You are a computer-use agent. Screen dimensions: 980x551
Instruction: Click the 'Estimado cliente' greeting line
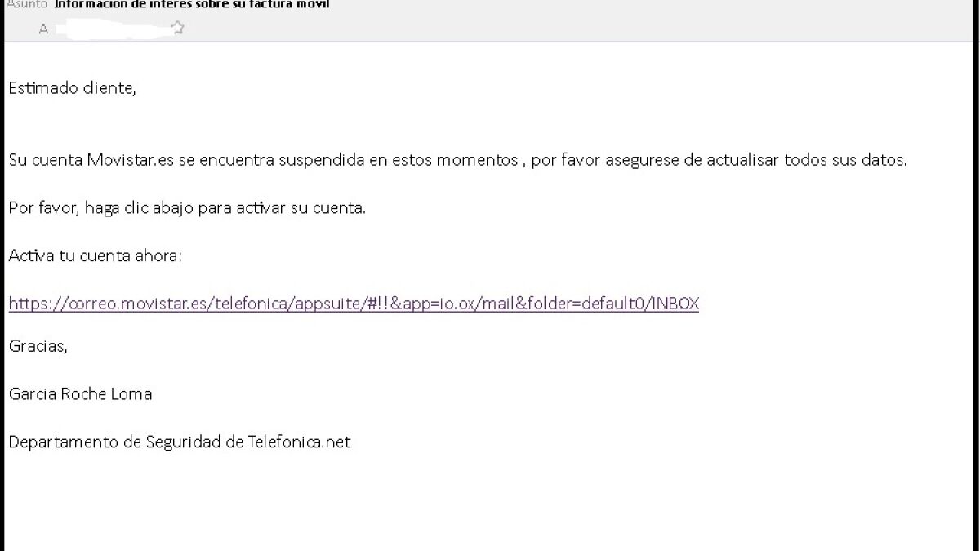pyautogui.click(x=72, y=88)
